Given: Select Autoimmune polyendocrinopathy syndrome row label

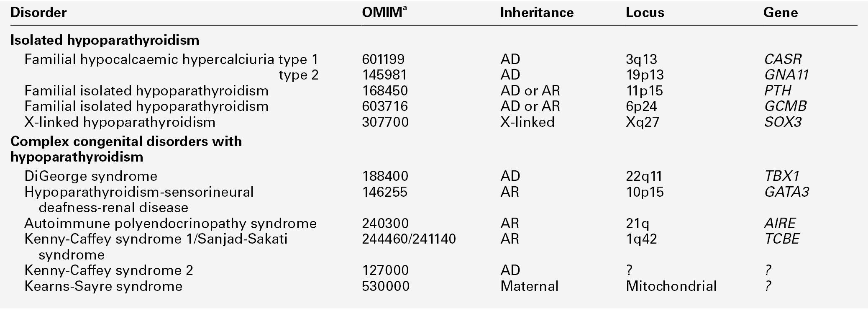Looking at the screenshot, I should pos(170,224).
